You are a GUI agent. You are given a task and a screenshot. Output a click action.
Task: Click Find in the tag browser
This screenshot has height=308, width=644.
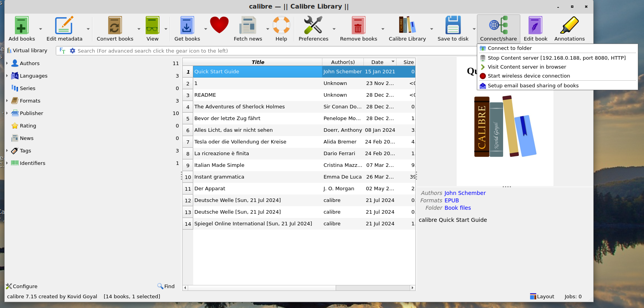click(x=166, y=286)
